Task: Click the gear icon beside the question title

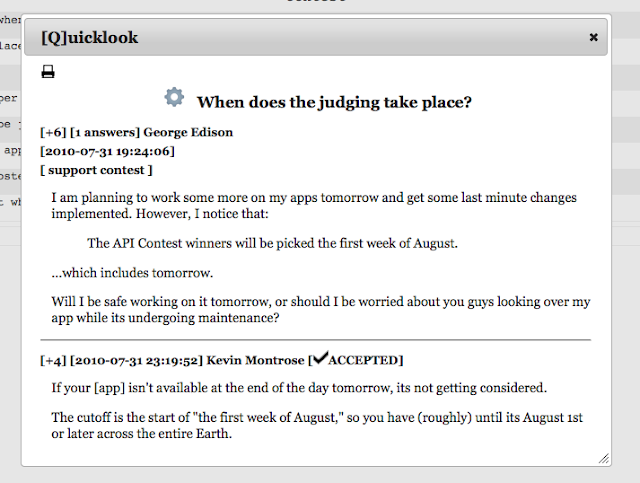Action: click(174, 97)
